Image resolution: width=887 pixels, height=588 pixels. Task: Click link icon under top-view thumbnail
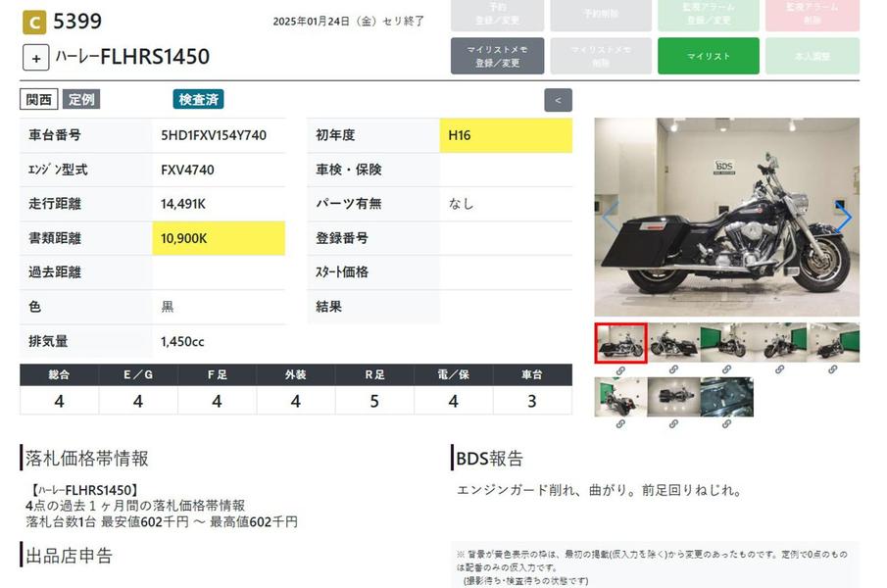(x=673, y=423)
